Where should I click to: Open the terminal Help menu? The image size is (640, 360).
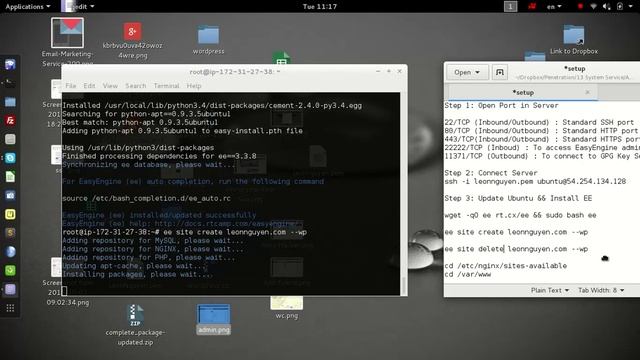[194, 86]
